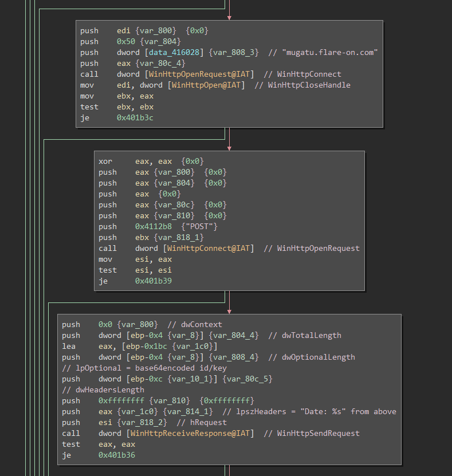Select the WinHttpOpenRequest@IAT import symbol
The image size is (452, 476).
click(x=199, y=74)
